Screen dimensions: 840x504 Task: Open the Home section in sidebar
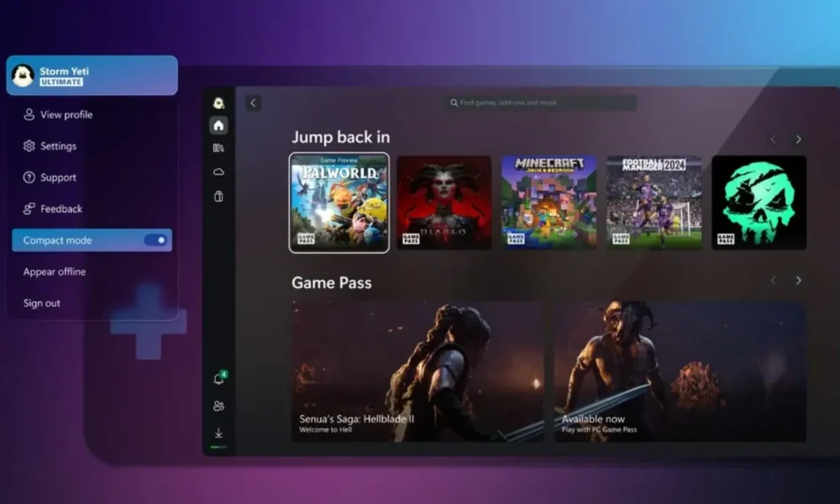pyautogui.click(x=218, y=125)
